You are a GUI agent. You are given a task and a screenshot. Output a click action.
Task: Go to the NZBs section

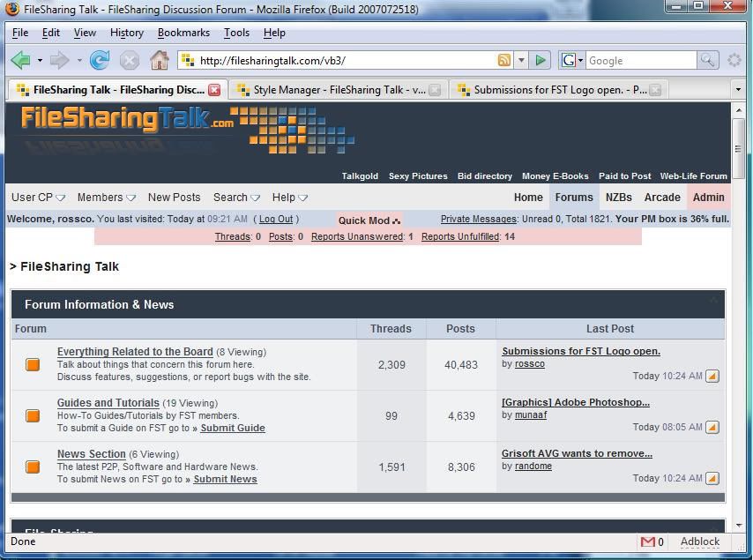[619, 198]
